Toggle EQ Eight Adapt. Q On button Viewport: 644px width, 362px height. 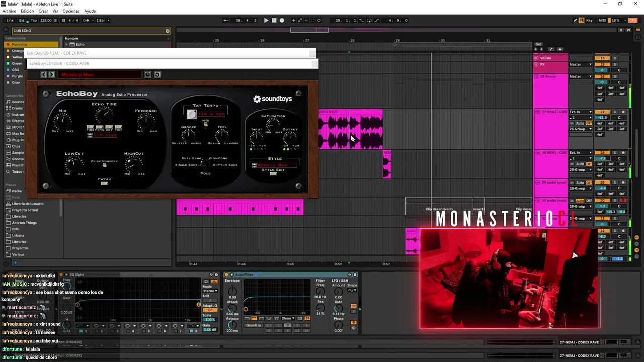[210, 310]
